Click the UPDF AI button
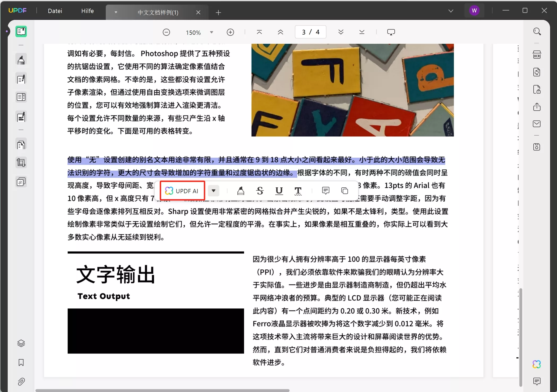 182,191
